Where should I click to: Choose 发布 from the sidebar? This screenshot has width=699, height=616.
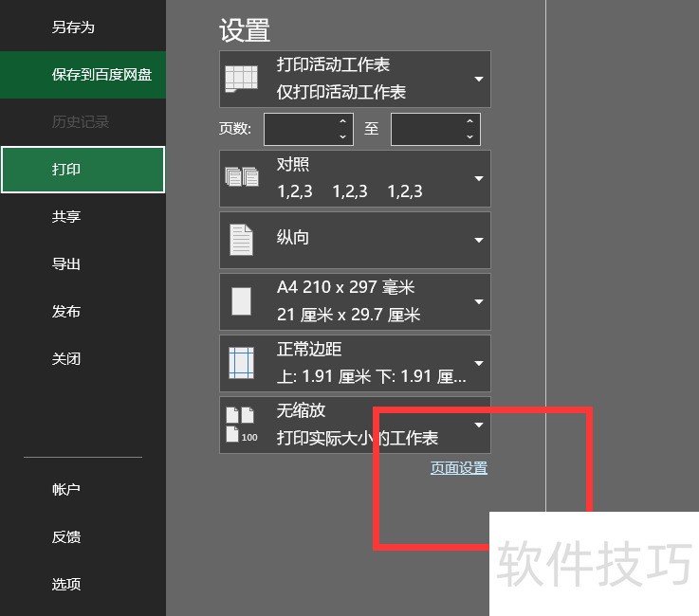[x=66, y=312]
